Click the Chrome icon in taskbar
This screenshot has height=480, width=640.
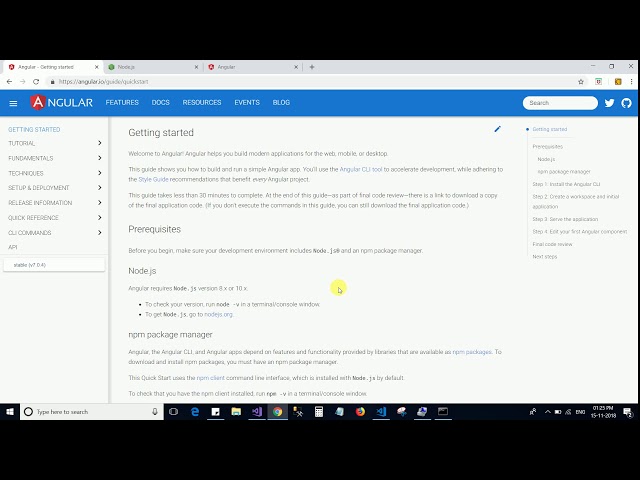point(278,412)
